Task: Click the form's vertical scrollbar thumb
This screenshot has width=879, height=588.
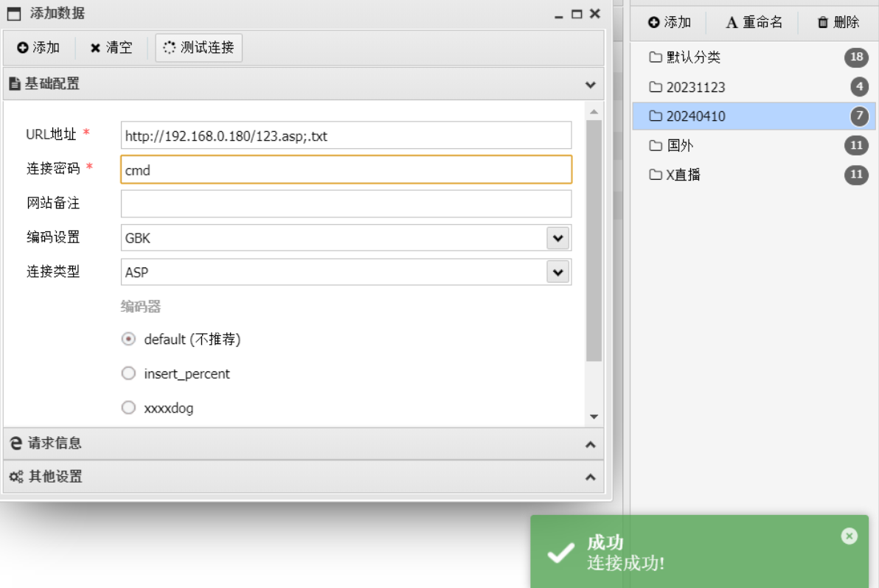Action: click(594, 241)
